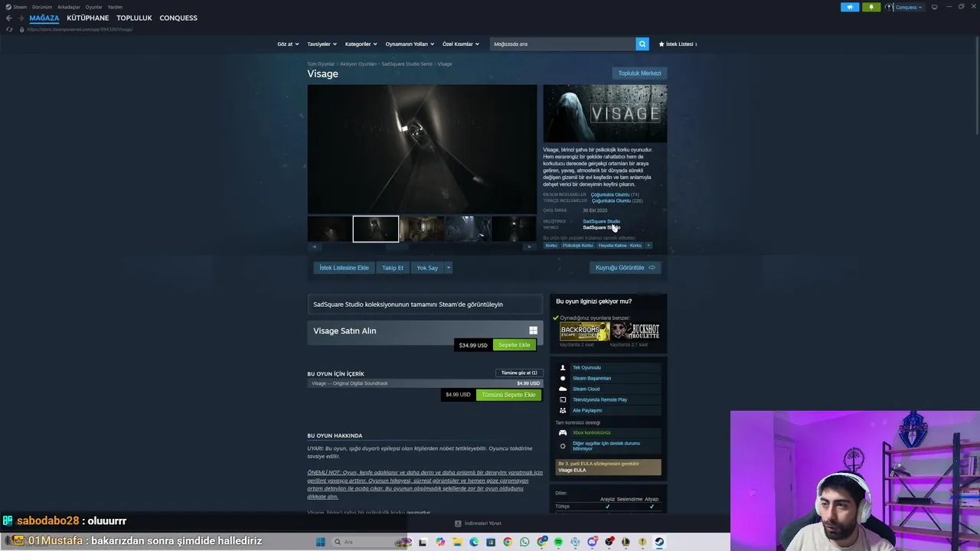
Task: Open the Tümüne göz at (1) expander
Action: pyautogui.click(x=519, y=373)
